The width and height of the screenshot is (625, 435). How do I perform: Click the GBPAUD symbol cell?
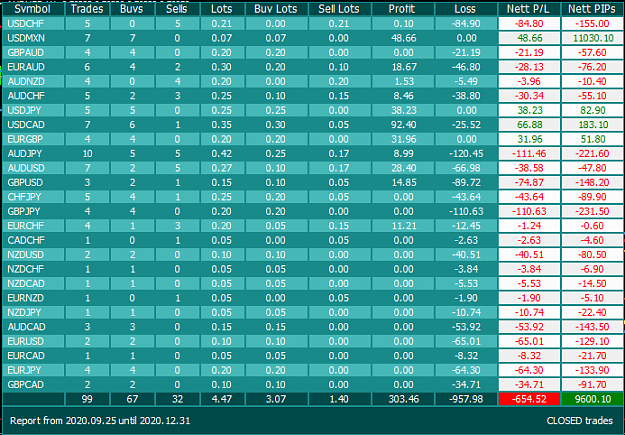33,53
